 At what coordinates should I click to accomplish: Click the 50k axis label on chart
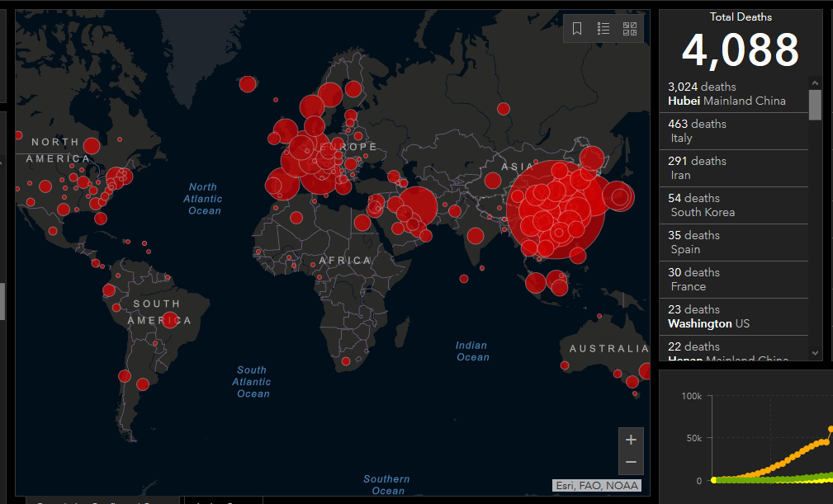coord(694,438)
